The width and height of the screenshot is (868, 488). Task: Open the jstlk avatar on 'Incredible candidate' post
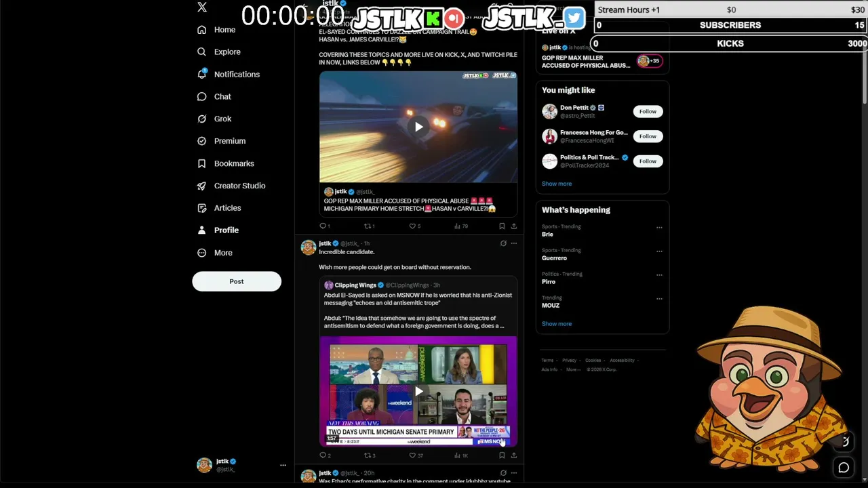point(309,247)
